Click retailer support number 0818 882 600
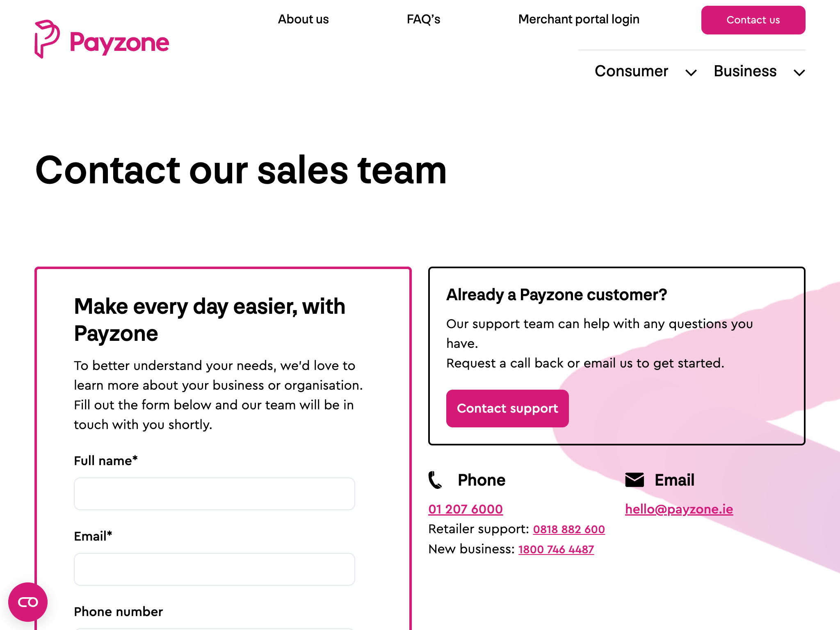Image resolution: width=840 pixels, height=630 pixels. [569, 529]
